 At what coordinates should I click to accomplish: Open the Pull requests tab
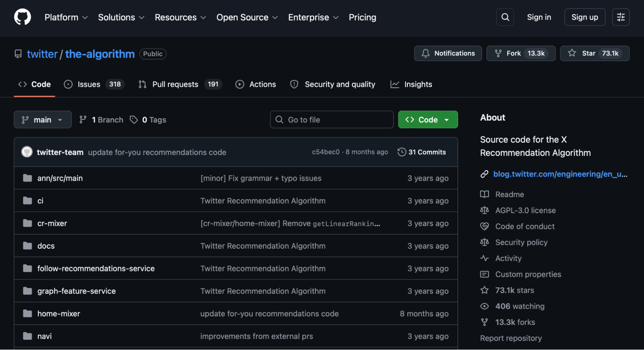point(180,85)
